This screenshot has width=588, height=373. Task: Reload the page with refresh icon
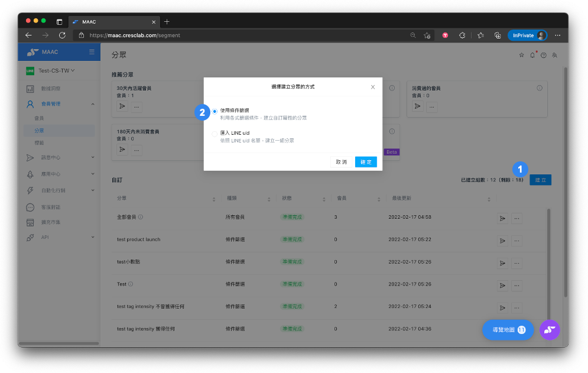click(62, 35)
